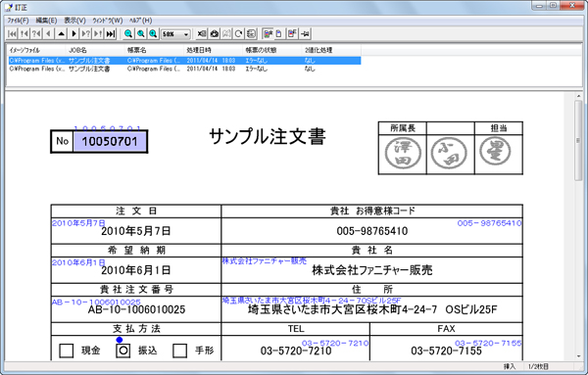
Task: Open the ウィンドウ(W) menu
Action: coord(108,21)
